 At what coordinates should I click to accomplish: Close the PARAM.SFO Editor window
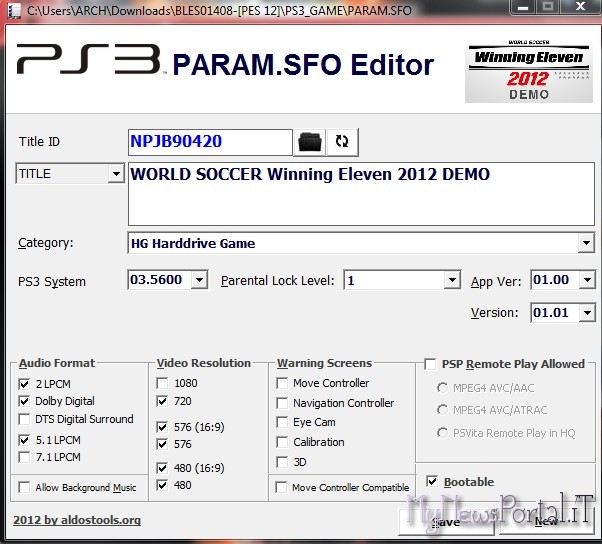coord(580,7)
